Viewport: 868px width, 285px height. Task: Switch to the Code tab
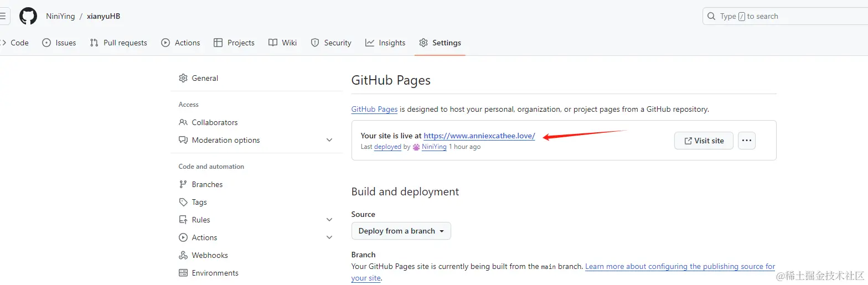(15, 43)
